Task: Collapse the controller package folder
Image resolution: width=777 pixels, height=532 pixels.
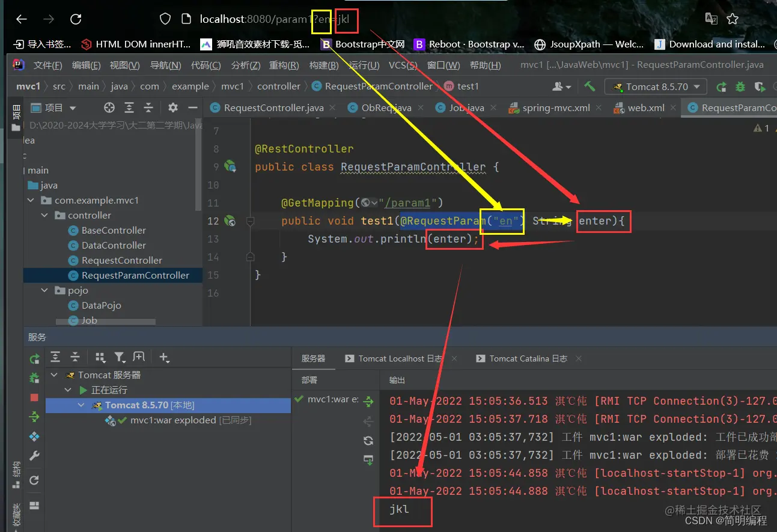Action: [x=44, y=215]
